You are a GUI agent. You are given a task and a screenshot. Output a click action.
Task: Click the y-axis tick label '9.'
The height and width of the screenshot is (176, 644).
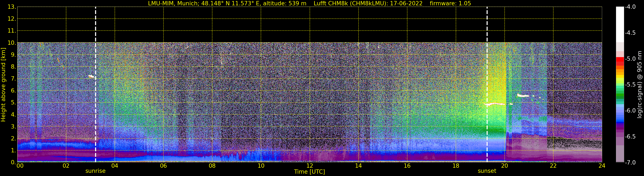(13, 55)
